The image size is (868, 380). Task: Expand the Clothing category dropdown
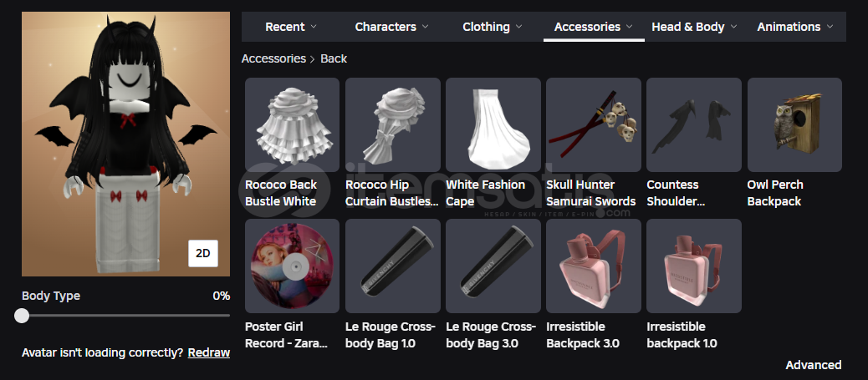point(493,27)
